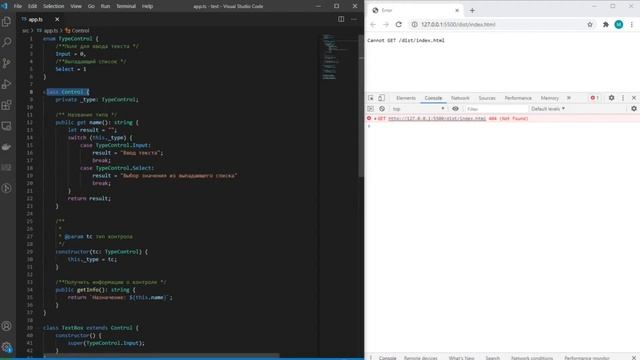
Task: Open the Extensions view
Action: [x=7, y=105]
